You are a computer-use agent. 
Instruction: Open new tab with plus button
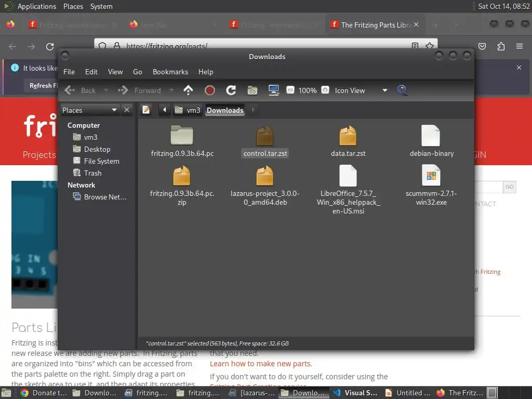click(436, 25)
